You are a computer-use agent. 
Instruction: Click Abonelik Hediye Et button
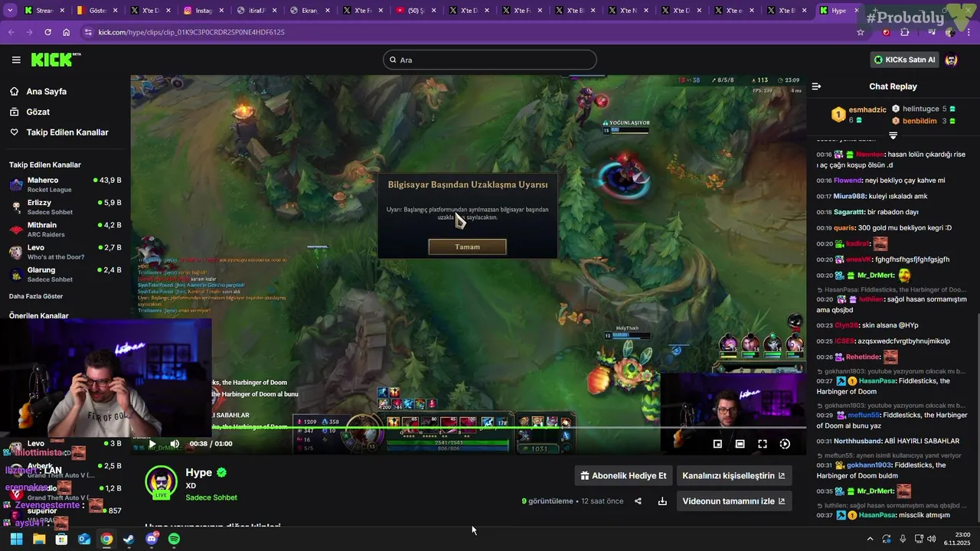[x=623, y=475]
